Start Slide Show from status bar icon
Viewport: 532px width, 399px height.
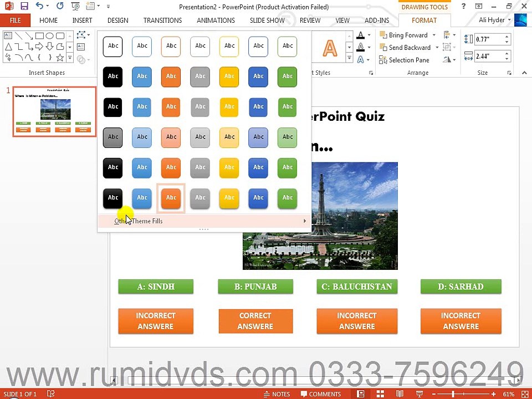(x=420, y=393)
